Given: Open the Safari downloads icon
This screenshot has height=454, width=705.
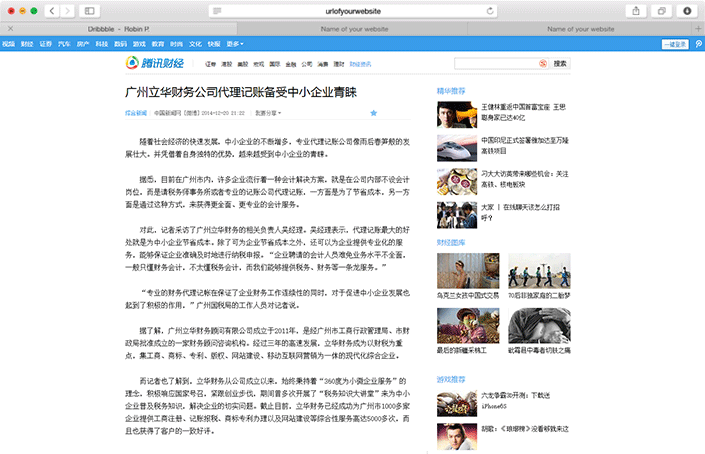Looking at the screenshot, I should coord(687,10).
